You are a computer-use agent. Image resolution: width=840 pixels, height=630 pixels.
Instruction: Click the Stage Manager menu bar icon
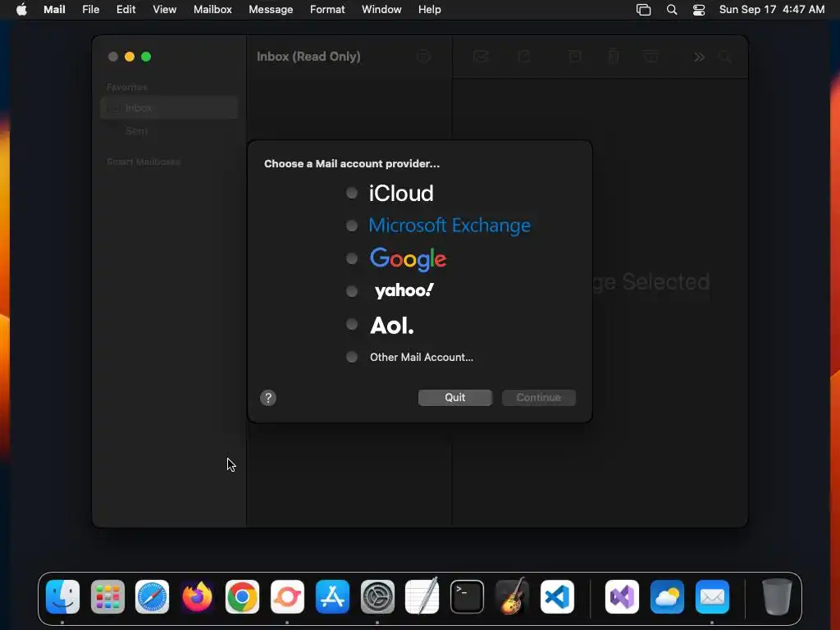(x=643, y=10)
